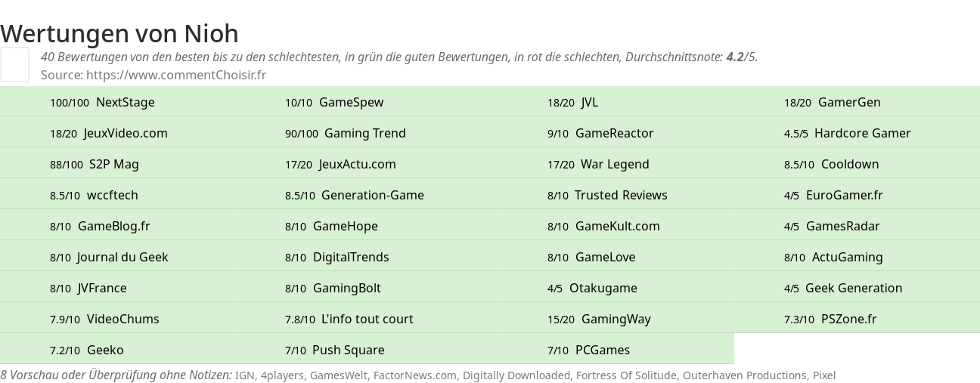Select the Trusted Reviews 8/10 entry

point(607,195)
